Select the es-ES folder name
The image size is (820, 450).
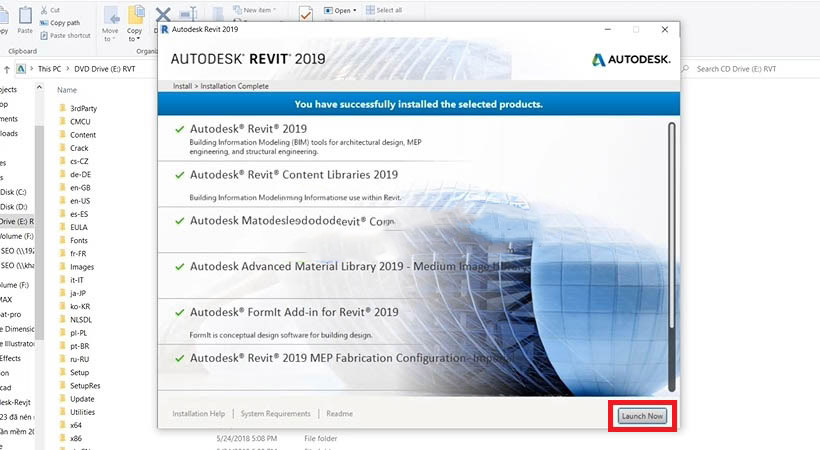coord(79,214)
